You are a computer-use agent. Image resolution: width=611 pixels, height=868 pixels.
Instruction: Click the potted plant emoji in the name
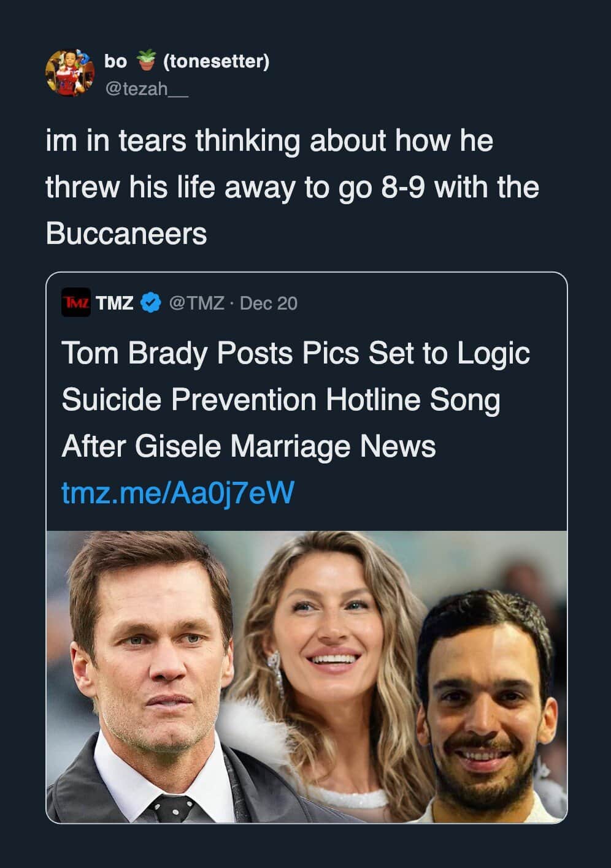[146, 61]
